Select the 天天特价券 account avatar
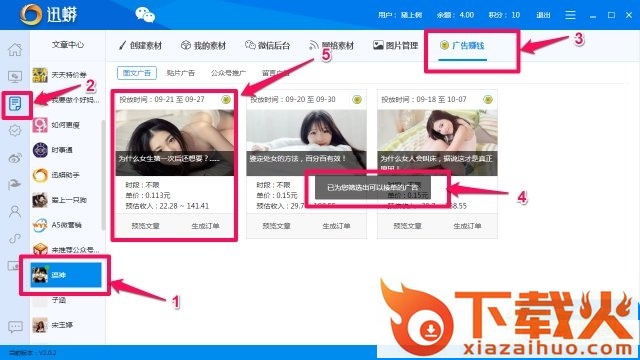This screenshot has width=640, height=360. [40, 75]
